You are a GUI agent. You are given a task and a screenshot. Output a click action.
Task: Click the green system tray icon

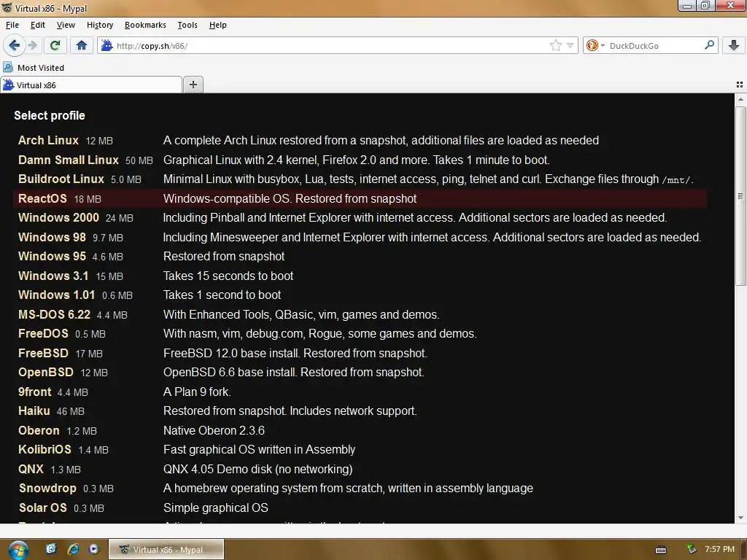[x=692, y=549]
